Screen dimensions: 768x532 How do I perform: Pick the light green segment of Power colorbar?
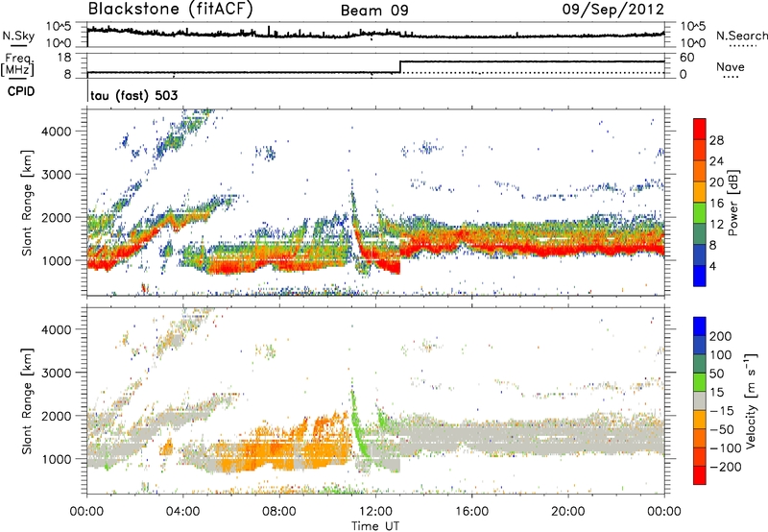click(x=700, y=213)
